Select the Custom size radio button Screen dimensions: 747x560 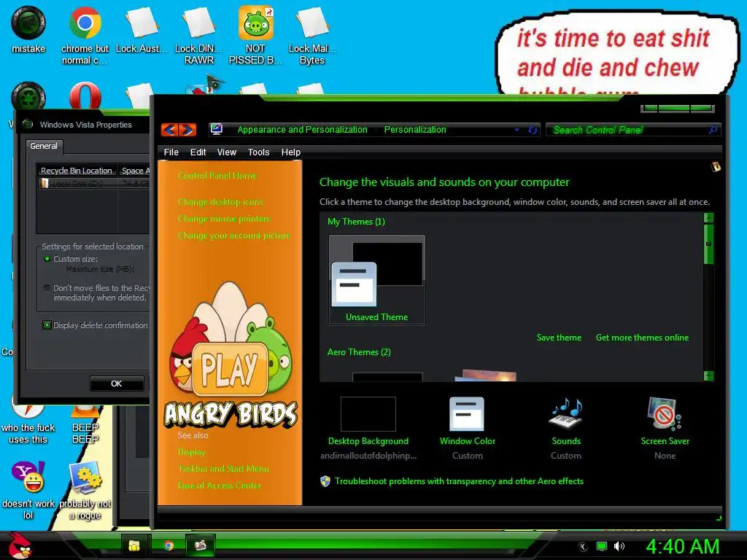47,259
